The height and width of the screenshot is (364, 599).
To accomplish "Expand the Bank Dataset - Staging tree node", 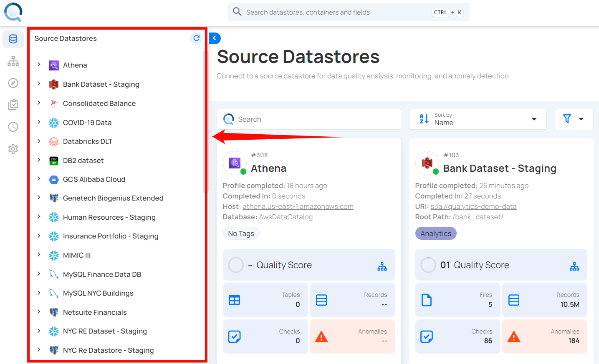I will click(x=39, y=83).
